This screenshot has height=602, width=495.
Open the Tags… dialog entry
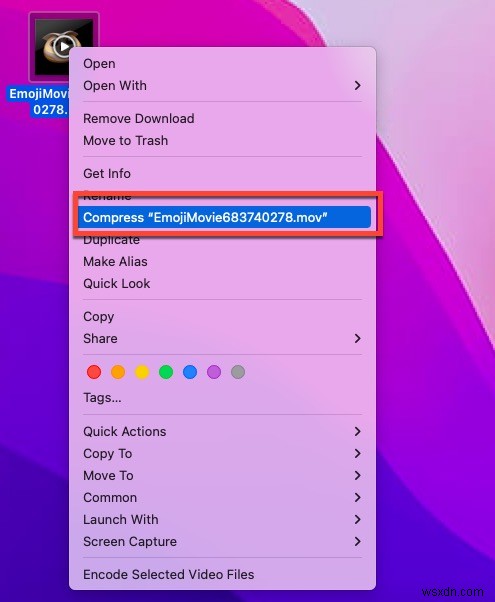click(222, 397)
